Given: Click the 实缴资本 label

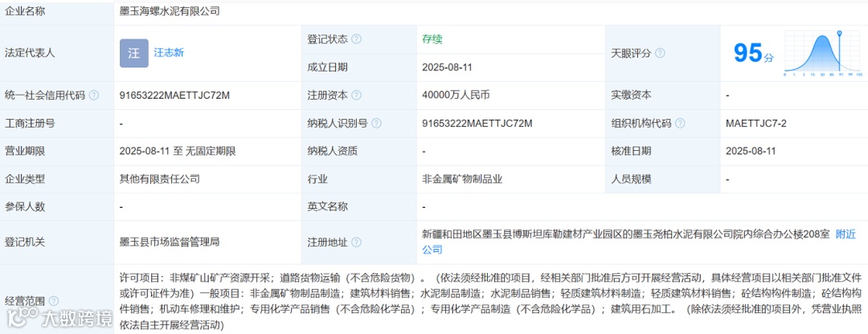Looking at the screenshot, I should (631, 95).
